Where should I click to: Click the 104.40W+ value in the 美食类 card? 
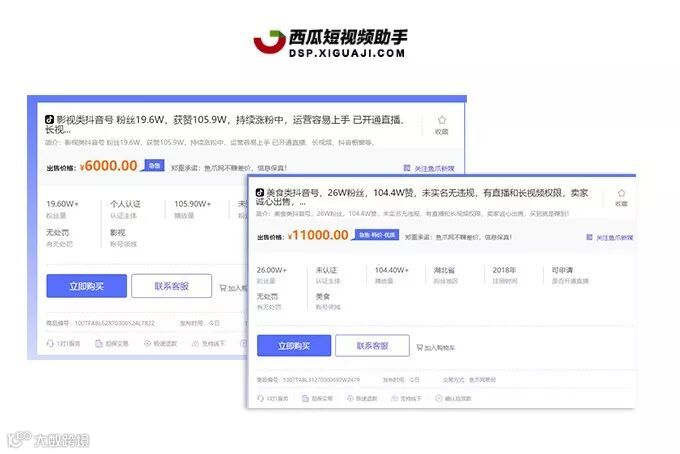392,270
